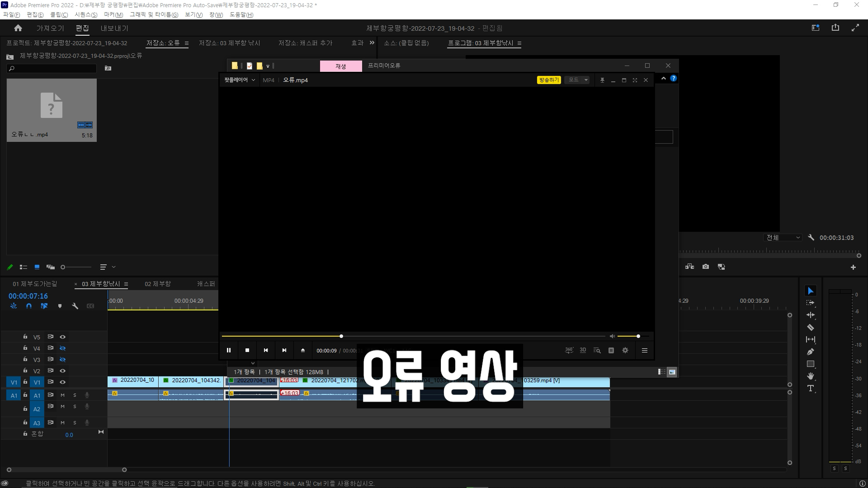Open the 팟플레이어 menu dropdown
Image resolution: width=868 pixels, height=488 pixels.
tap(240, 80)
